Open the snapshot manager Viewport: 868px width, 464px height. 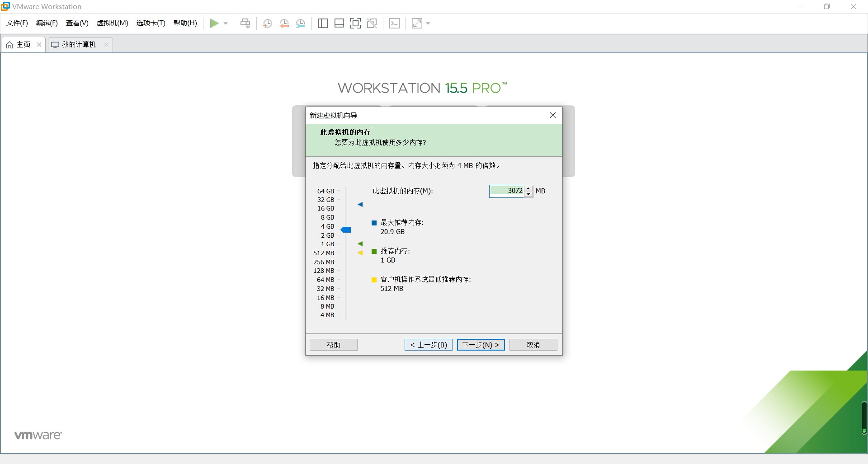coord(301,23)
